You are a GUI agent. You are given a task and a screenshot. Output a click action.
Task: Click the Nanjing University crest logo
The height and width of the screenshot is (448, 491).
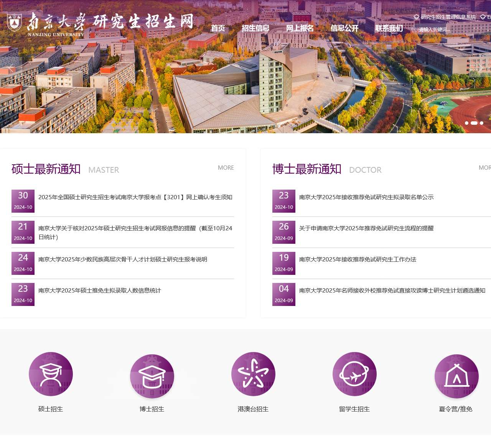click(x=15, y=22)
